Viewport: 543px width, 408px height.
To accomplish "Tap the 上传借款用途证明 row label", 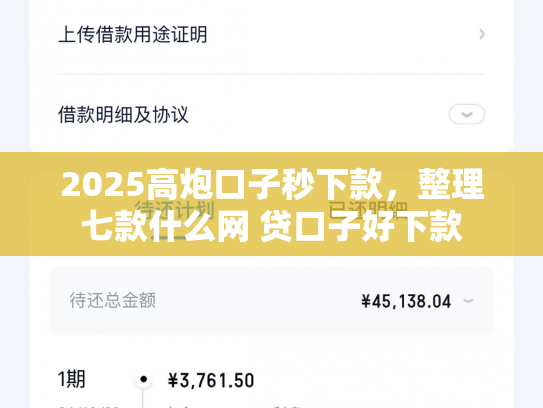I will tap(133, 34).
